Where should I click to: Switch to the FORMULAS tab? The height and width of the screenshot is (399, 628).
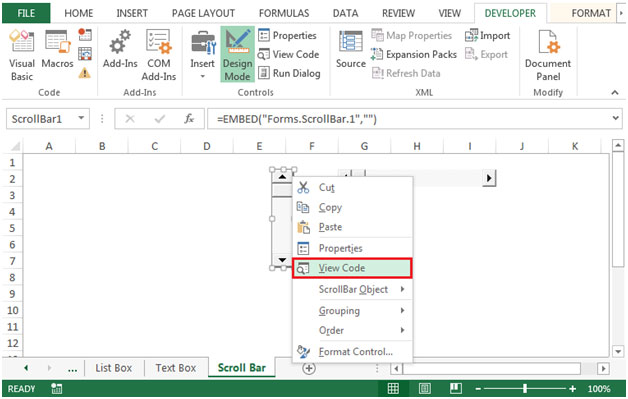[284, 13]
